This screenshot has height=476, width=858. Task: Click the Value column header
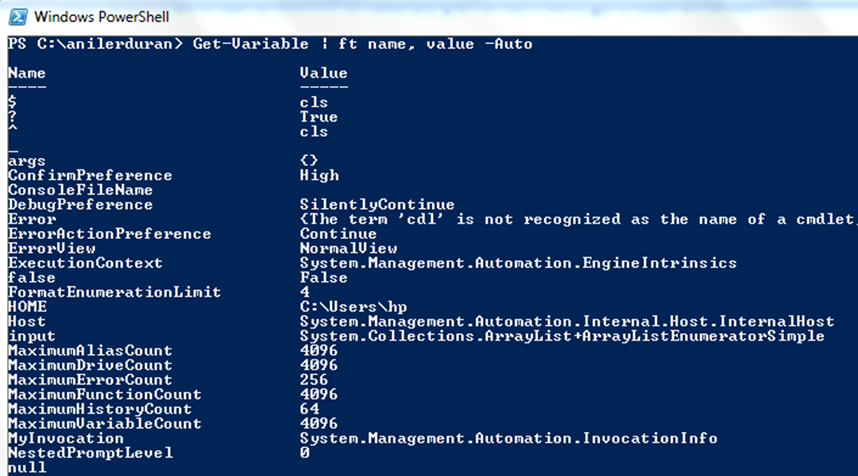(323, 73)
